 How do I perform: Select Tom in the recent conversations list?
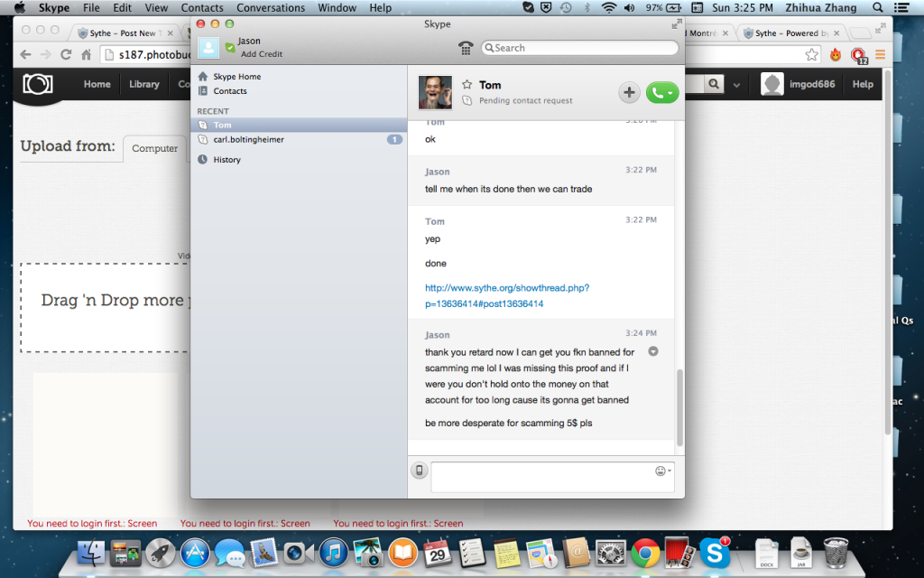299,125
